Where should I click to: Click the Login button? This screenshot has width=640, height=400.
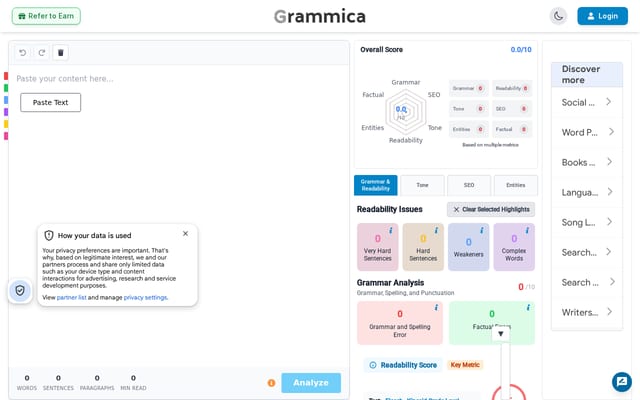click(602, 16)
